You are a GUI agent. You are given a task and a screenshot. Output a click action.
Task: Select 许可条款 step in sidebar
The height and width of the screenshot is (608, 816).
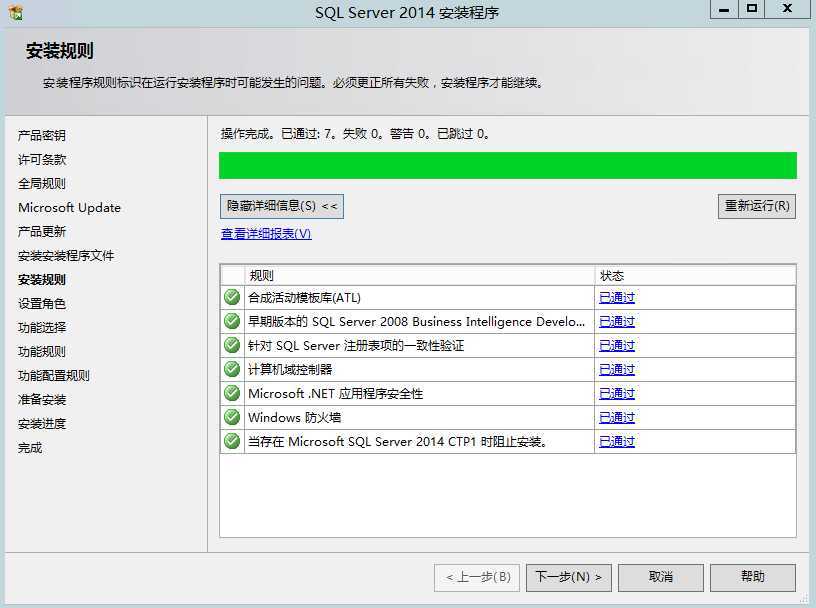[42, 160]
